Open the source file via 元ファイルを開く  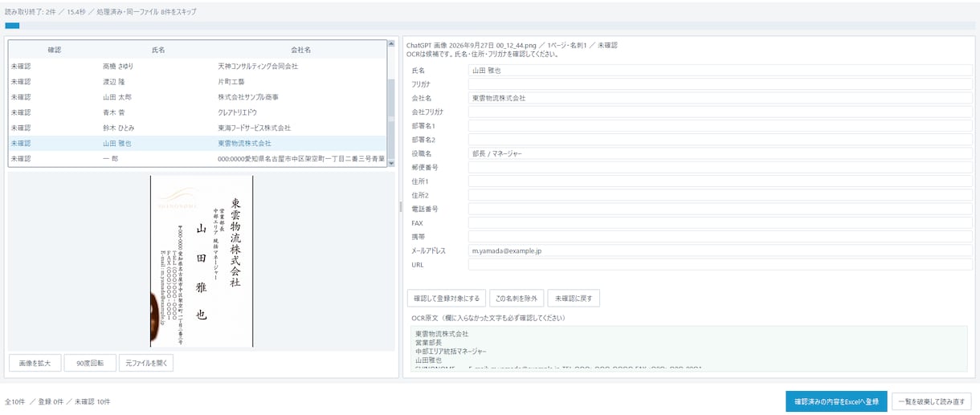(145, 363)
